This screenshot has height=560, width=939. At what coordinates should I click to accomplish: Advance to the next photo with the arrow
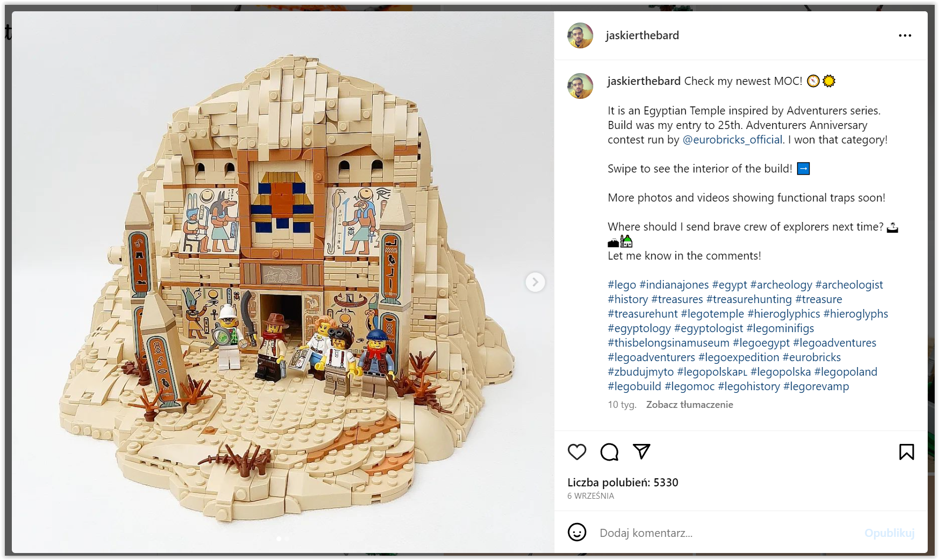click(535, 282)
